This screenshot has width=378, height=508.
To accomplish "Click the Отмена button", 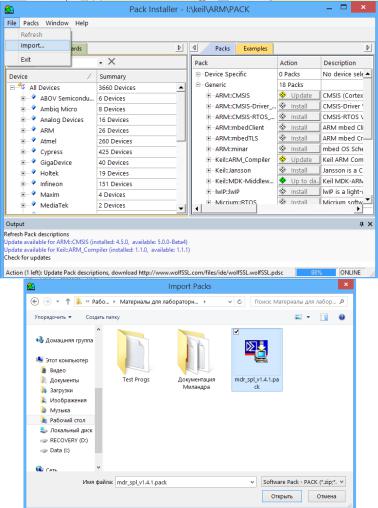I will pos(326,496).
